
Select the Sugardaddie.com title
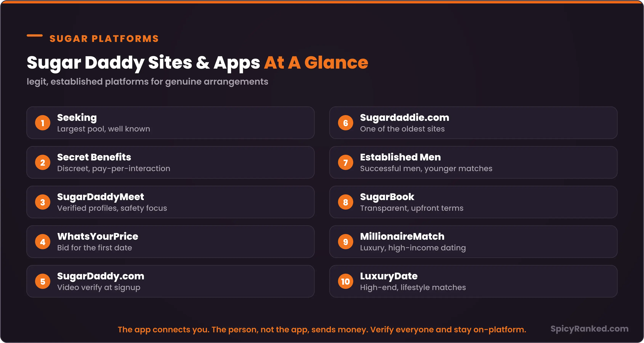click(x=405, y=118)
